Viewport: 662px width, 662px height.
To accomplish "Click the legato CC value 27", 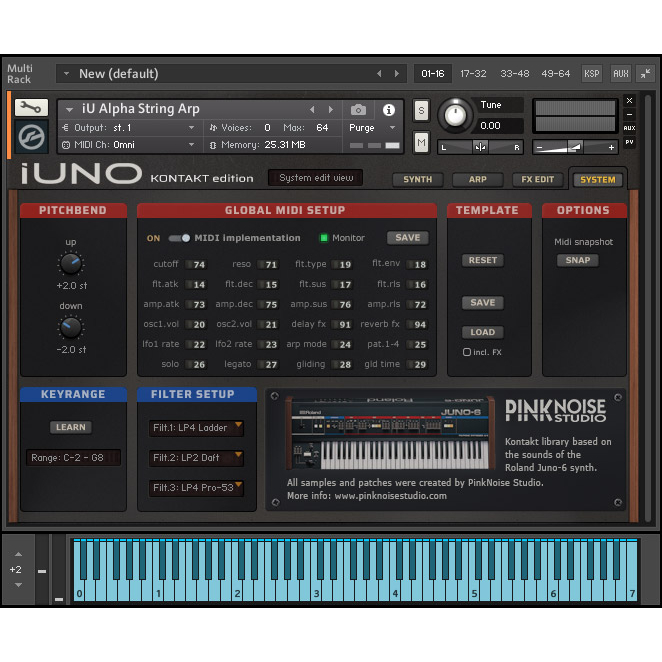I will 271,364.
